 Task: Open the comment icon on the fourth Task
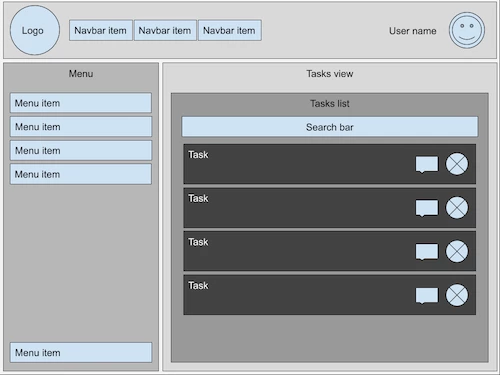[x=427, y=296]
